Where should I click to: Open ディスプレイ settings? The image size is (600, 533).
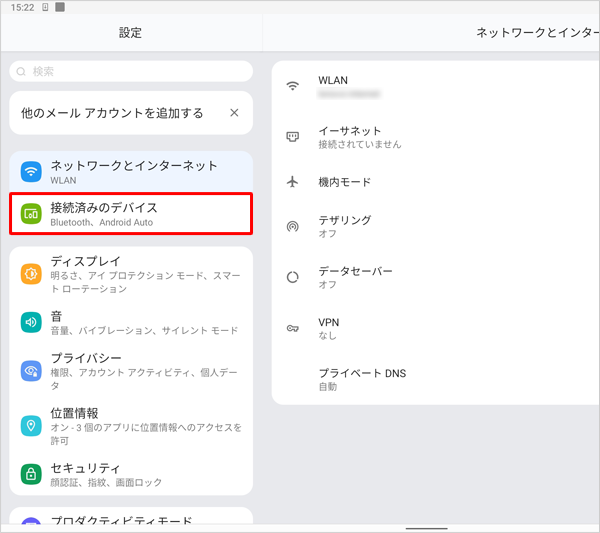[131, 274]
